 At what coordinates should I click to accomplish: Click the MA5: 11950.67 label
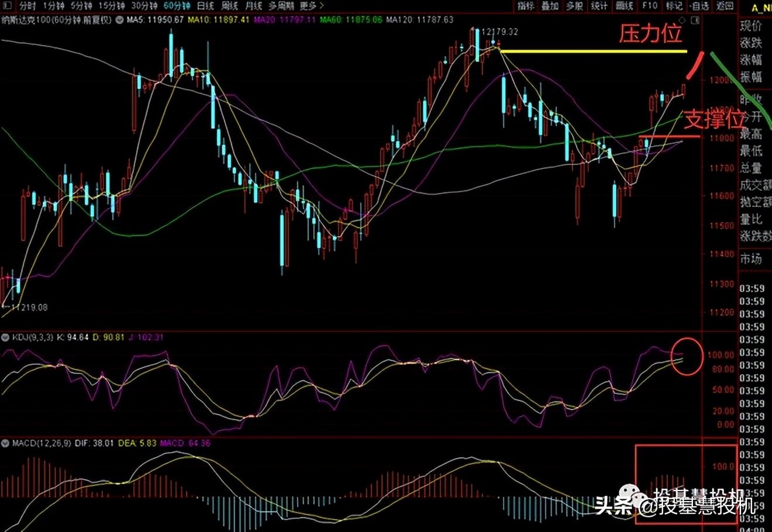coord(155,20)
